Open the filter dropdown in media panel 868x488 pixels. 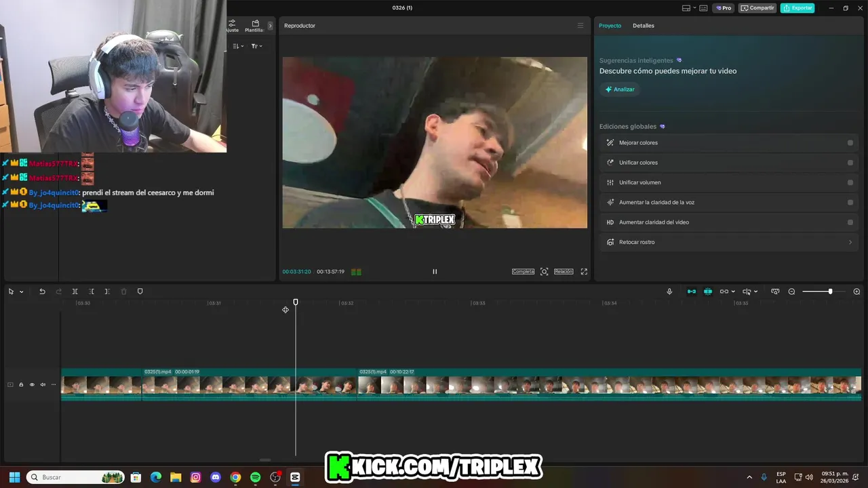point(256,46)
